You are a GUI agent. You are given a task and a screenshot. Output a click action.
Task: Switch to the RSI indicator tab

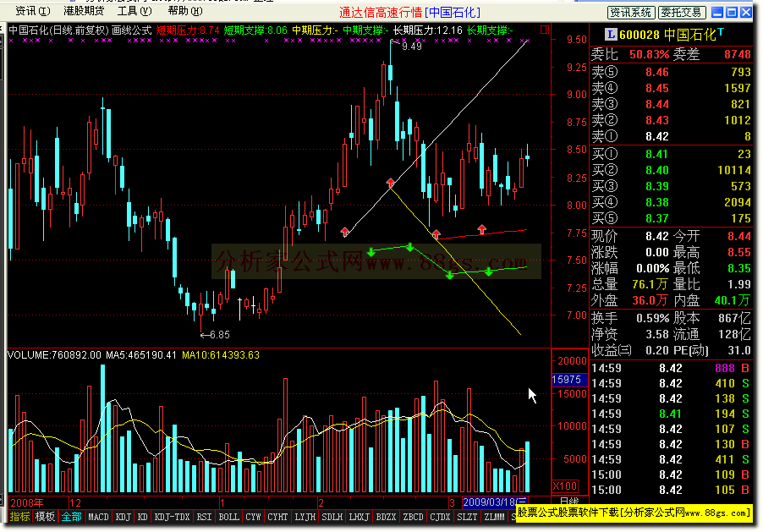tap(204, 517)
